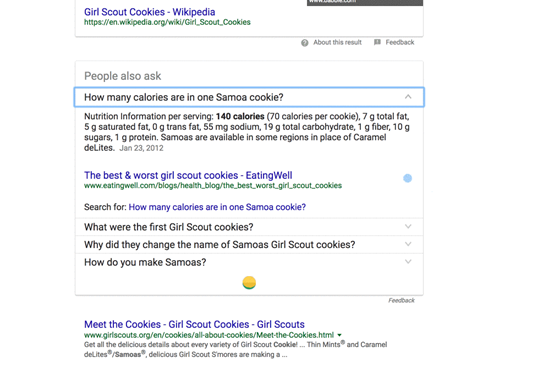Click the blue circle beside the EatingWell result
Viewport: 554px width, 374px height.
tap(407, 178)
